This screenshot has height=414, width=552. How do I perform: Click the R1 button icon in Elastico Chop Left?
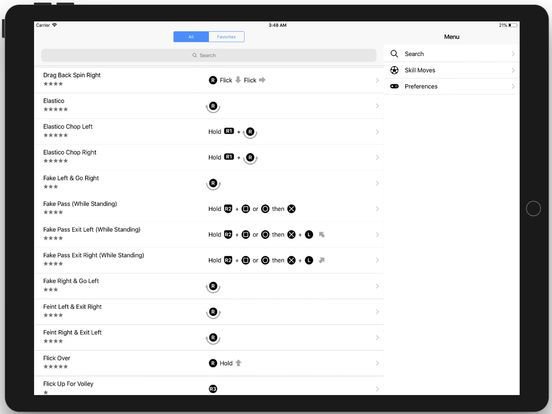pyautogui.click(x=229, y=131)
